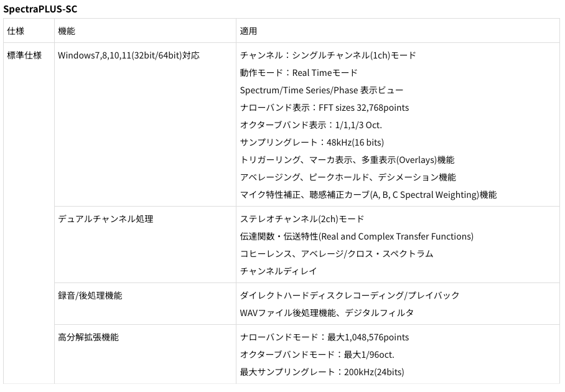This screenshot has width=565, height=392.
Task: Click the Real and Complex Transfer Functions line
Action: tap(357, 236)
